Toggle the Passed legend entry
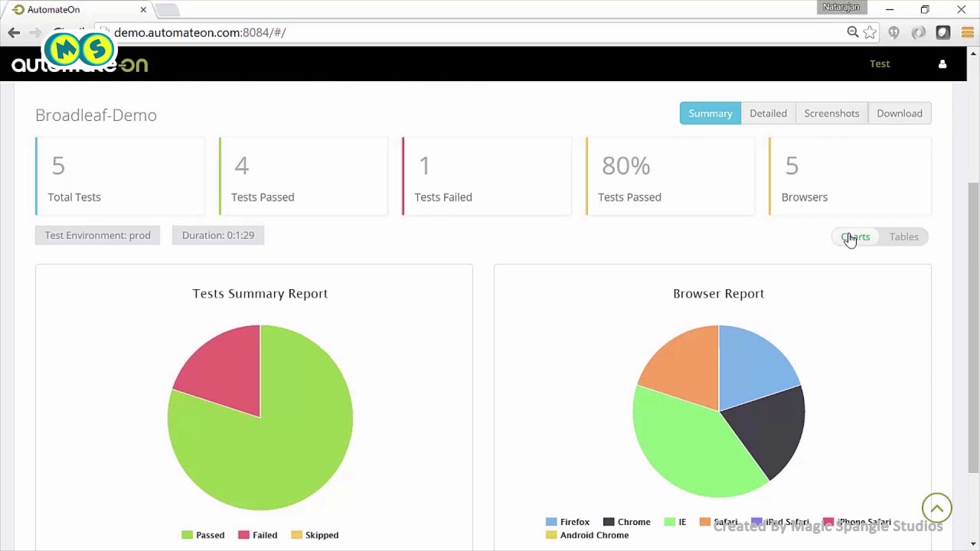980x551 pixels. coord(203,535)
